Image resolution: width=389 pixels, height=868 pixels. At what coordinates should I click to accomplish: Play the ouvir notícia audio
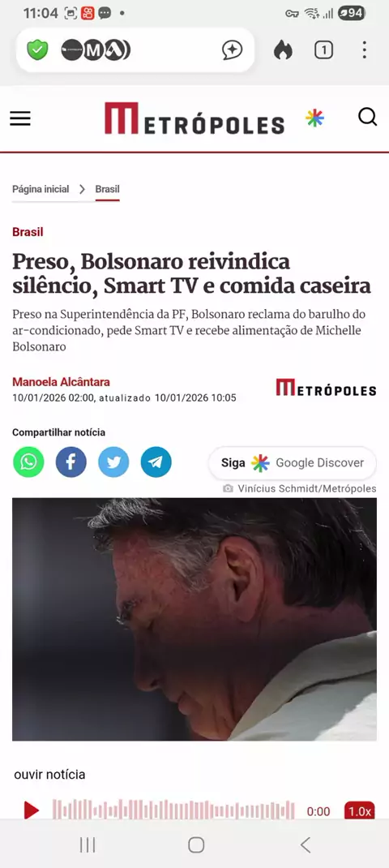coord(32,811)
